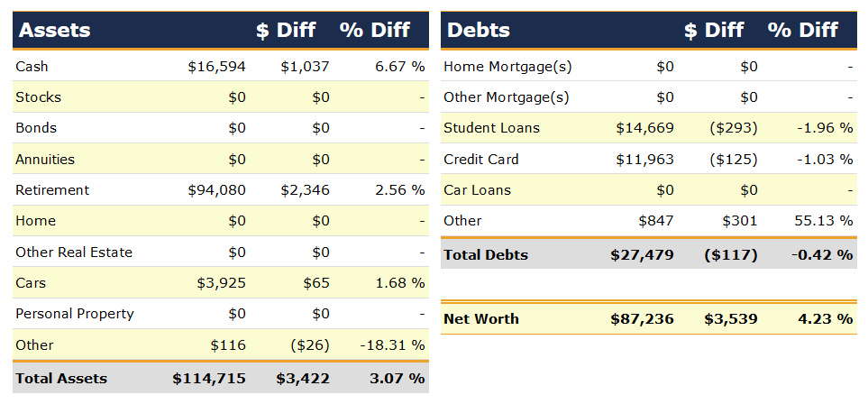The image size is (868, 404).
Task: Click the Assets table header
Action: (54, 30)
